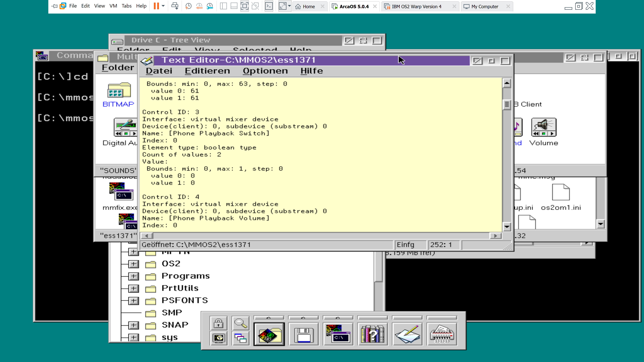Viewport: 644px width, 362px height.
Task: Expand the PrtUtils folder in tree view
Action: (x=134, y=288)
